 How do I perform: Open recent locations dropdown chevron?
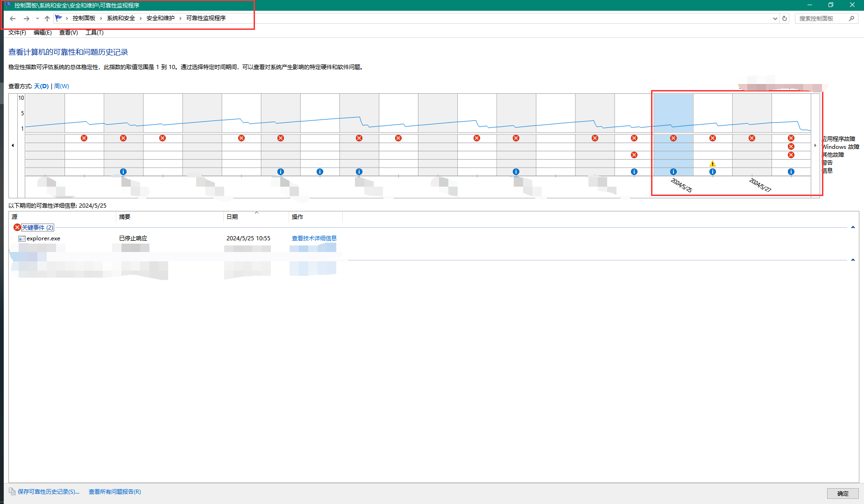pos(37,19)
